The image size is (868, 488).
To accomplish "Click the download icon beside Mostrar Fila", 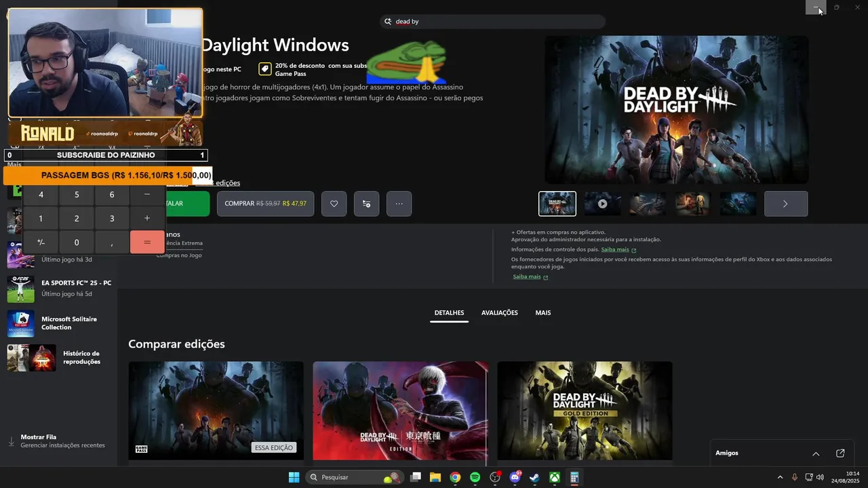I will coord(11,441).
